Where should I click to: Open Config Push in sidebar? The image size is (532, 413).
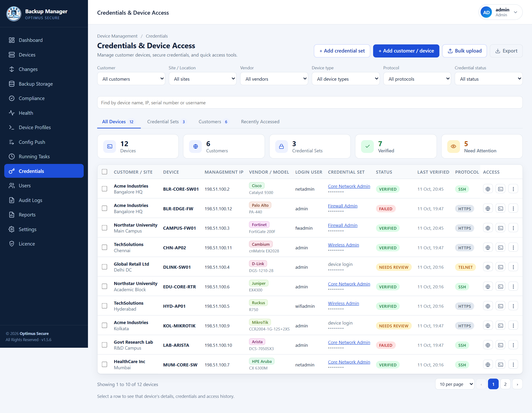pyautogui.click(x=44, y=142)
